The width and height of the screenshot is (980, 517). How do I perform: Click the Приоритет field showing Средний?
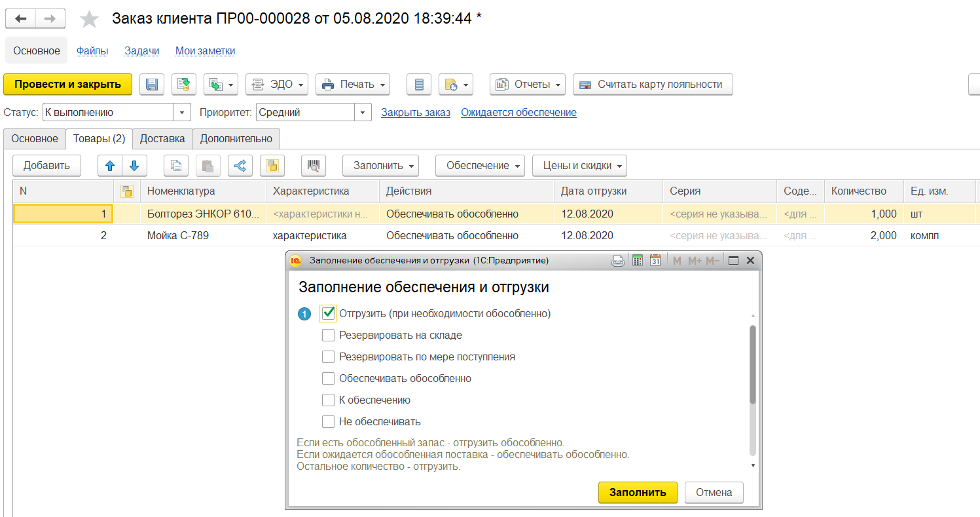(305, 113)
